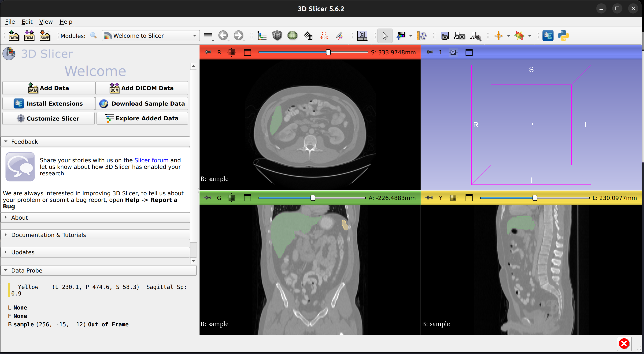
Task: Click the welcome panel scroll down arrow
Action: 193,261
